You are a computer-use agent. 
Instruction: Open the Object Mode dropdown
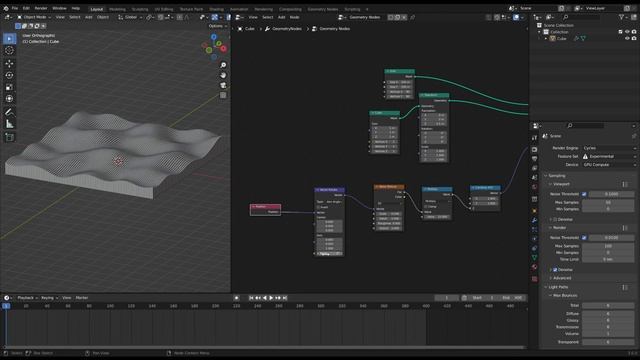click(x=34, y=17)
